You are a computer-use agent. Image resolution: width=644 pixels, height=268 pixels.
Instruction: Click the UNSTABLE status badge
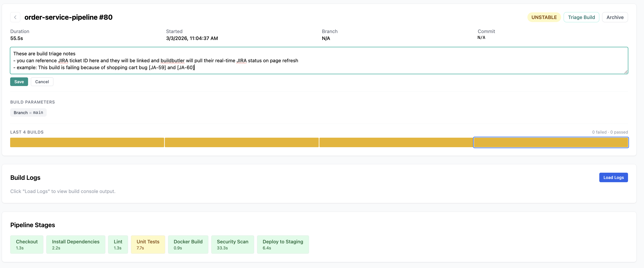pos(544,17)
